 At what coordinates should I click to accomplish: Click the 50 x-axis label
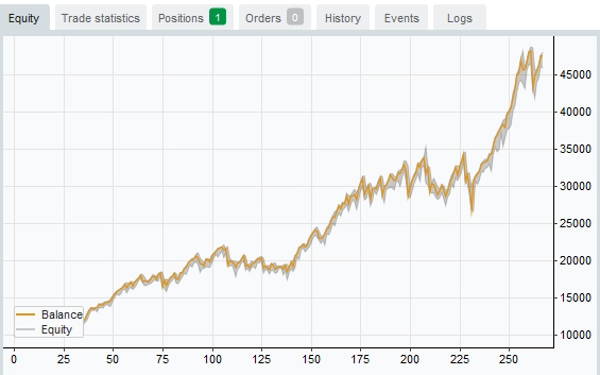tap(113, 360)
